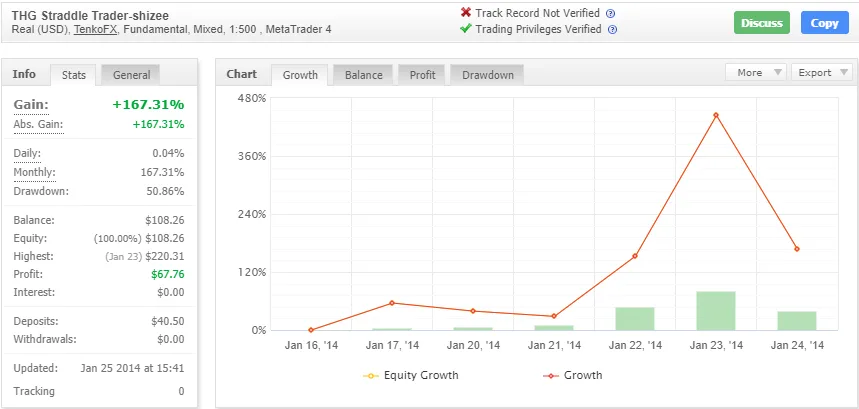Click the red X track record status icon

click(465, 13)
